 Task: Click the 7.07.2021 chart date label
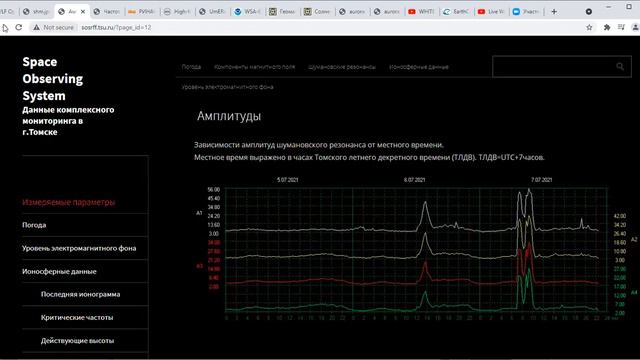pos(542,180)
